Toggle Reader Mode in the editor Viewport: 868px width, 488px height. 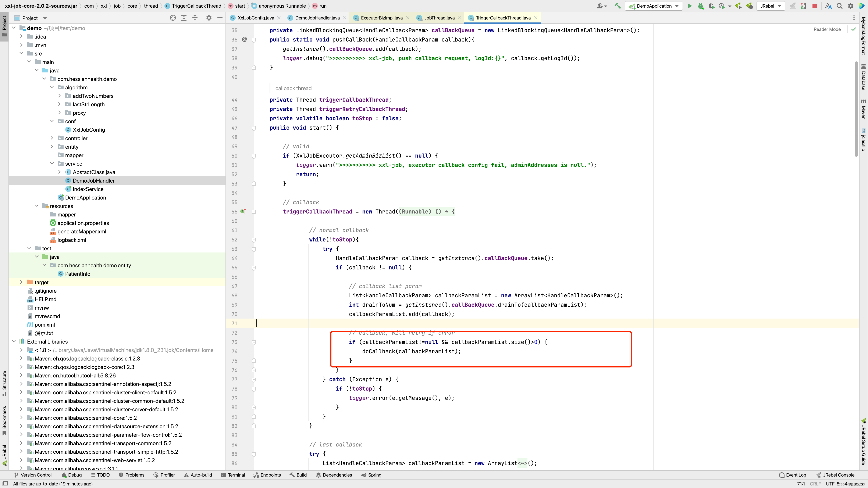[827, 29]
